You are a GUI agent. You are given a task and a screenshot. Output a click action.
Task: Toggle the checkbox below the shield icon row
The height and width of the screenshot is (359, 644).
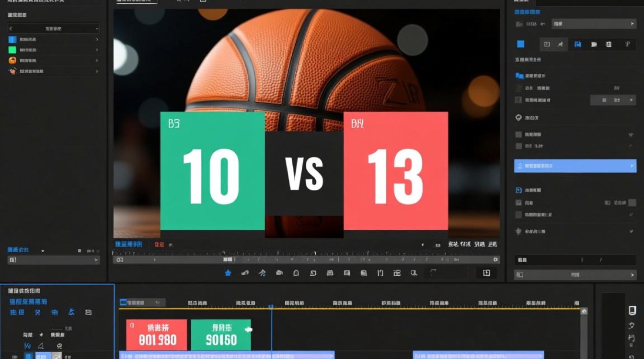(518, 135)
